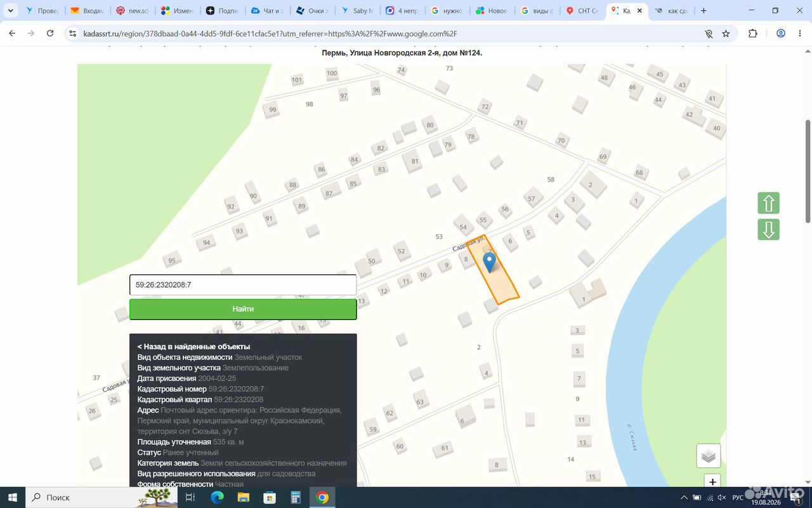Click the РУС language indicator
The height and width of the screenshot is (508, 812).
[x=738, y=498]
